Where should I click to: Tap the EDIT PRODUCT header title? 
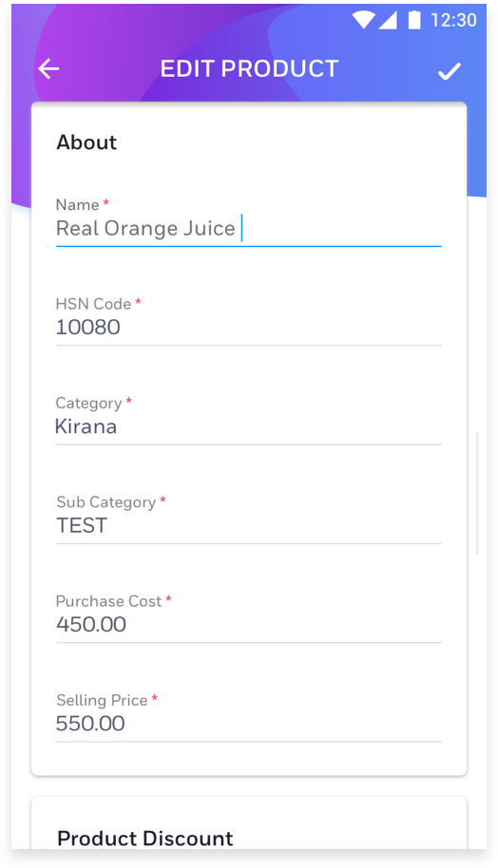tap(249, 69)
